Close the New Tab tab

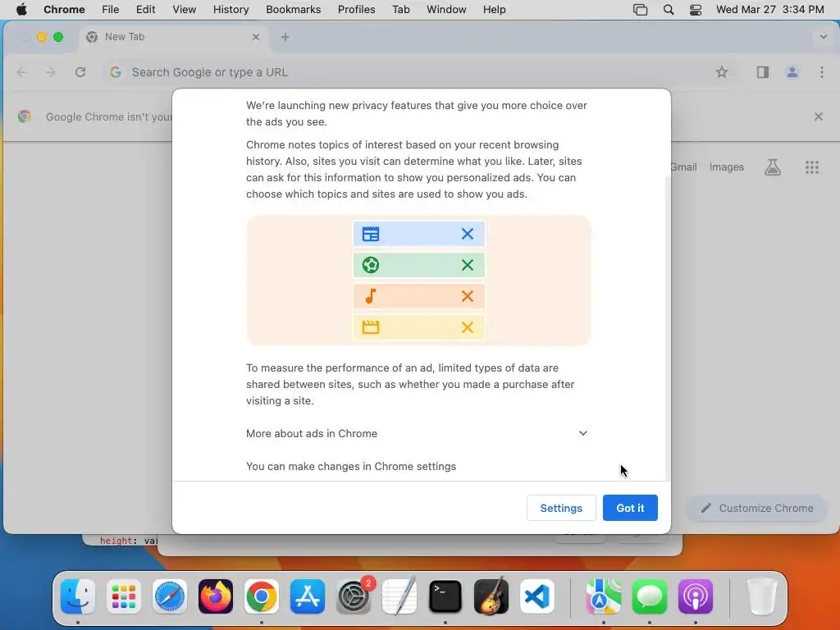point(256,37)
